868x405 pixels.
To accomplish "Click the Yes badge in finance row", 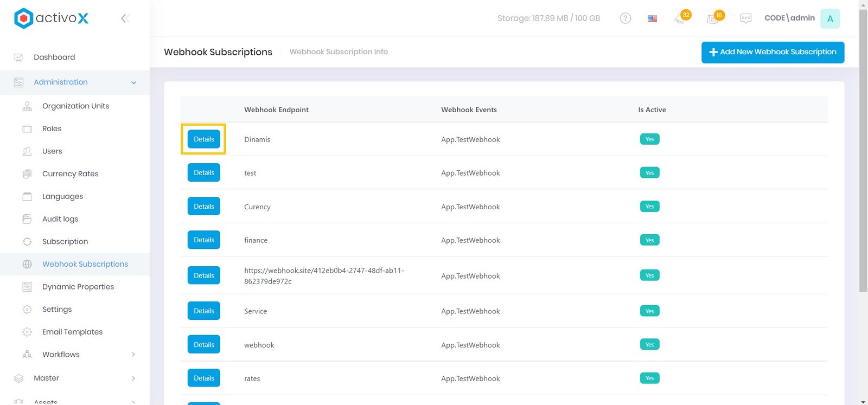I will [x=650, y=240].
